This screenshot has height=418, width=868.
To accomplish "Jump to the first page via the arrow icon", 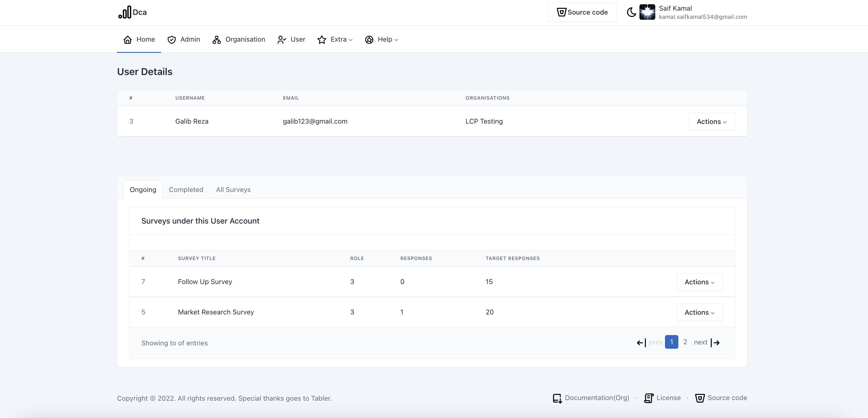I will (641, 343).
